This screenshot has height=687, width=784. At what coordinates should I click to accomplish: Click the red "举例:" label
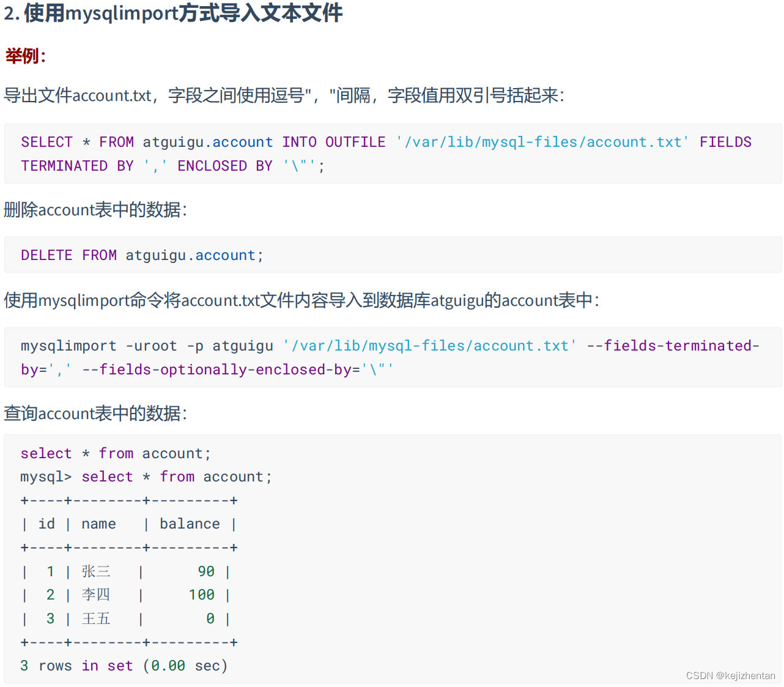point(26,56)
